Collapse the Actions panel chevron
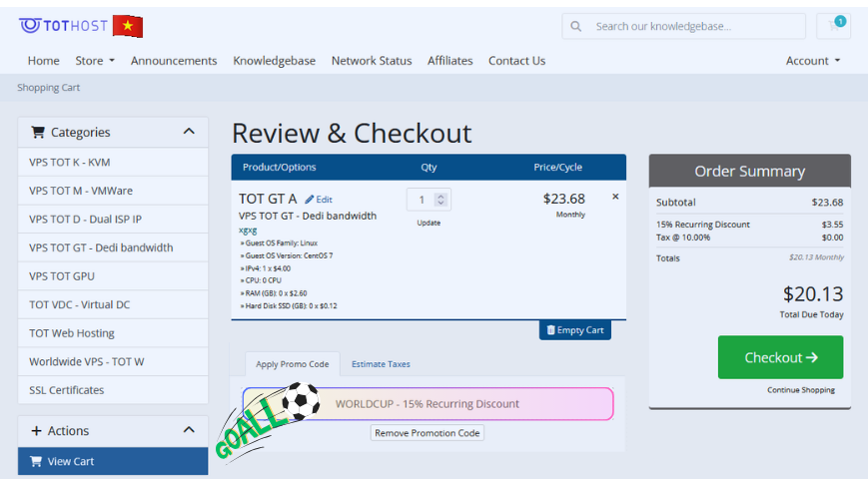The image size is (868, 479). point(189,430)
